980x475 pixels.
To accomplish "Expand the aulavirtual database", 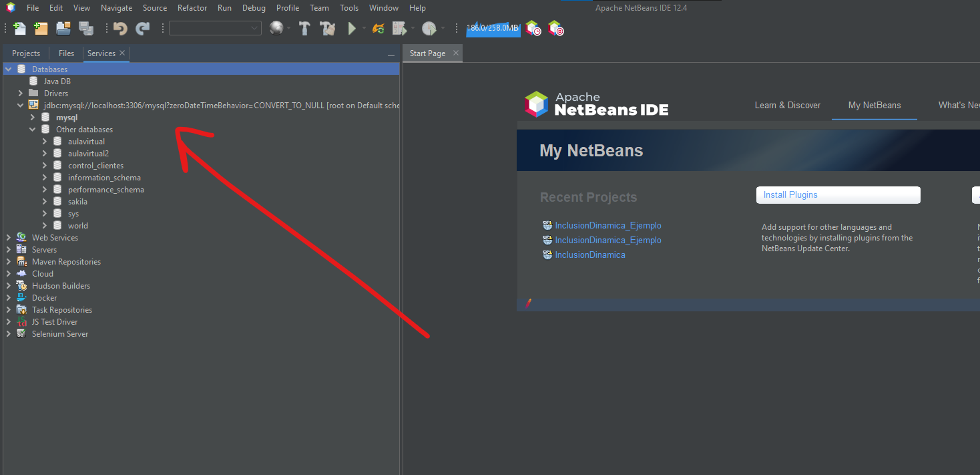I will pyautogui.click(x=45, y=142).
